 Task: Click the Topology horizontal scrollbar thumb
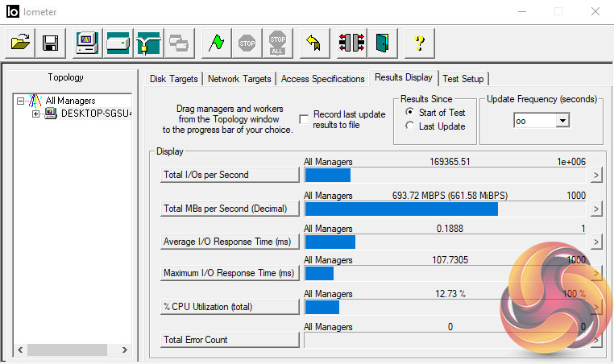(67, 350)
